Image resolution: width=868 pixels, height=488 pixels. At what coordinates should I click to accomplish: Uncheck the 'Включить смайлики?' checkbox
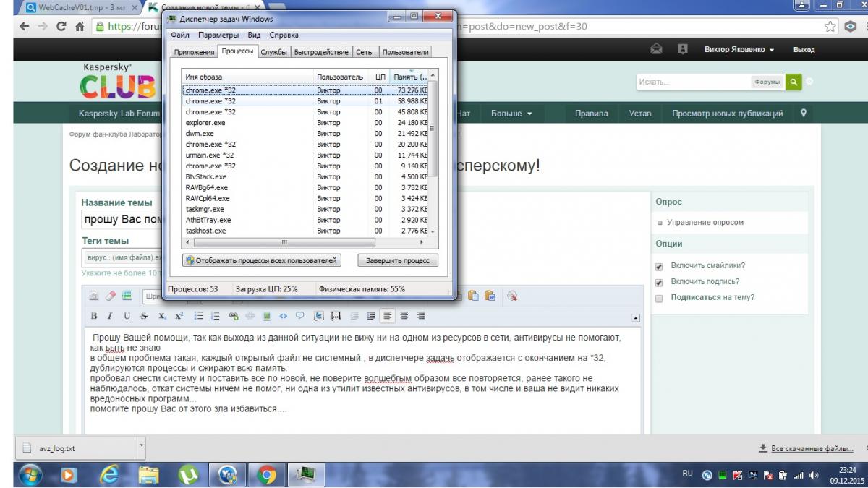click(x=659, y=266)
